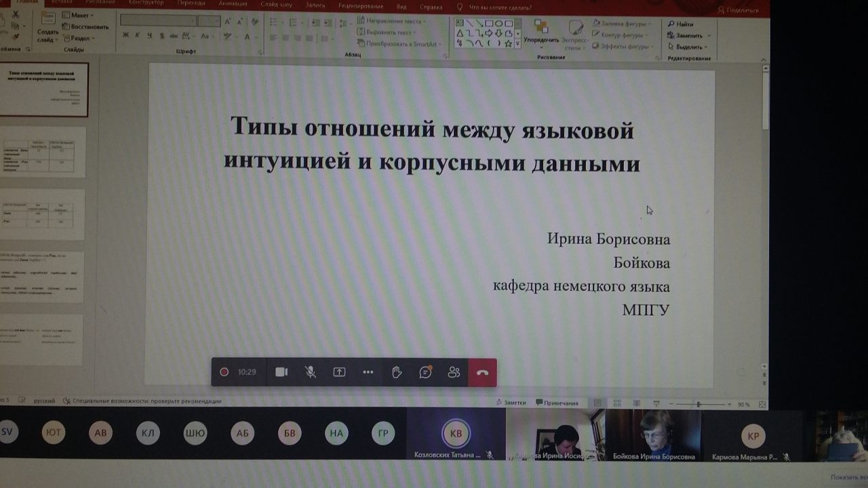The height and width of the screenshot is (488, 868).
Task: Hang up with the red phone button
Action: [482, 372]
